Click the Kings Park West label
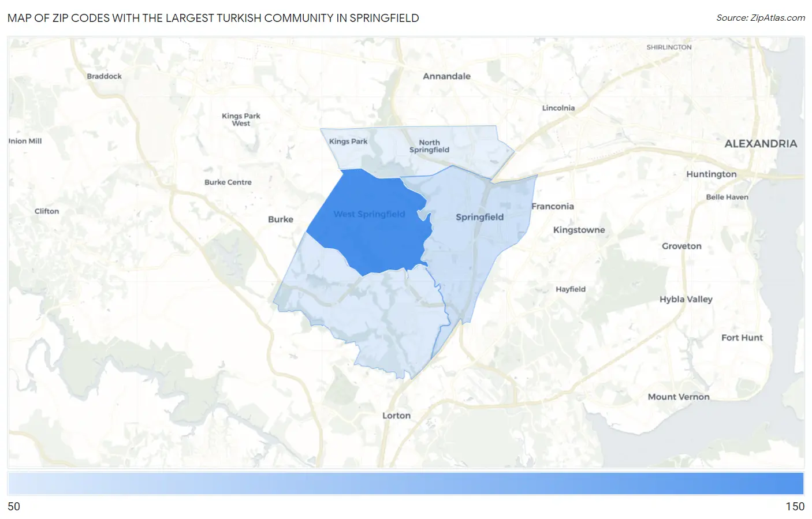The height and width of the screenshot is (519, 812). pos(241,120)
